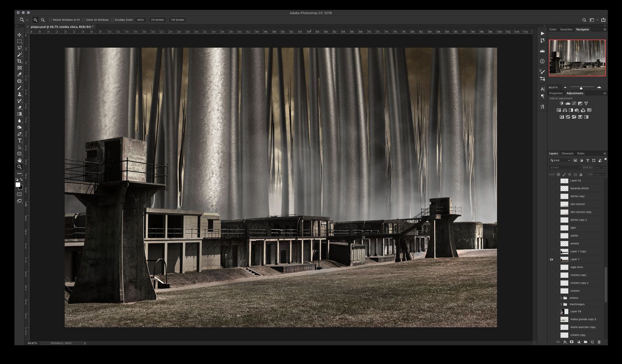Delete layer using trash icon

[599, 342]
